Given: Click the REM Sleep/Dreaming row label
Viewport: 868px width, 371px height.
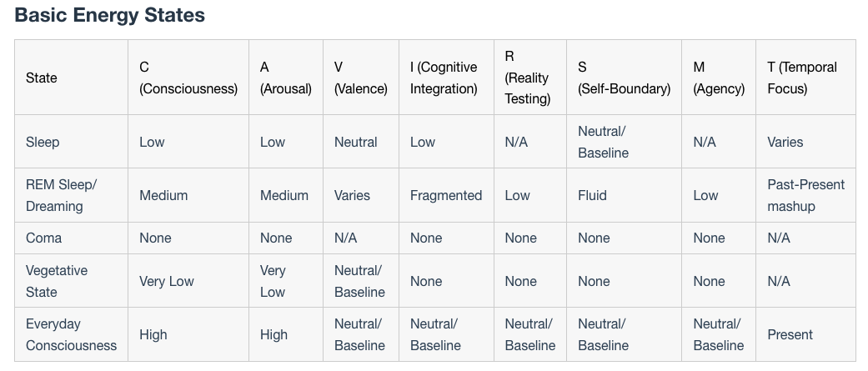Looking at the screenshot, I should 61,195.
